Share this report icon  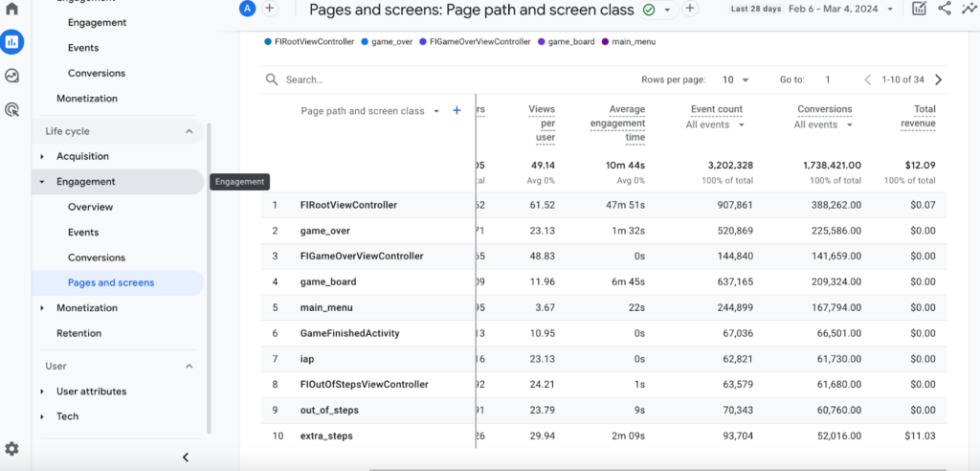tap(945, 9)
